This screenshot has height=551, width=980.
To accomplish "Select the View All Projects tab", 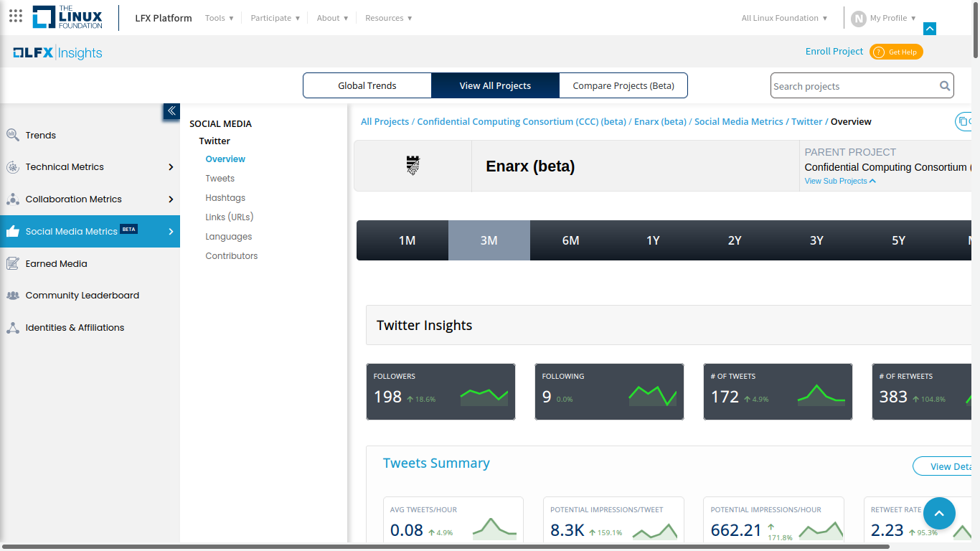I will pyautogui.click(x=495, y=85).
